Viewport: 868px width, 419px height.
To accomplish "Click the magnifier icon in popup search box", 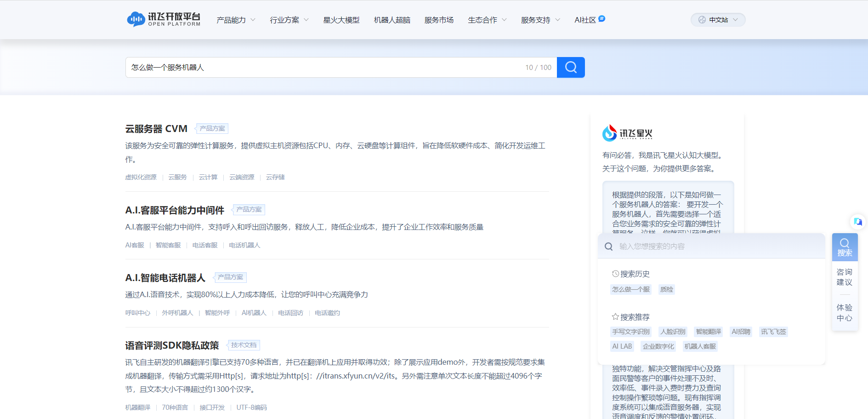I will 608,247.
